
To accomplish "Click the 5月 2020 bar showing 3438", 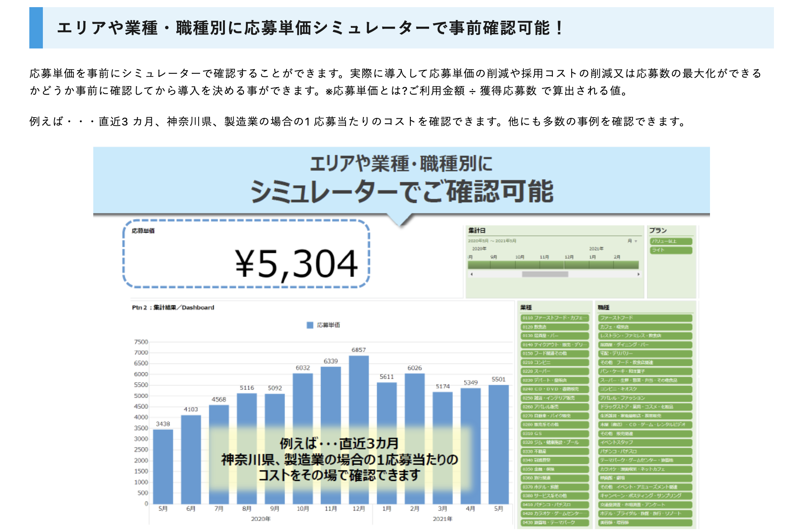I will pyautogui.click(x=163, y=466).
